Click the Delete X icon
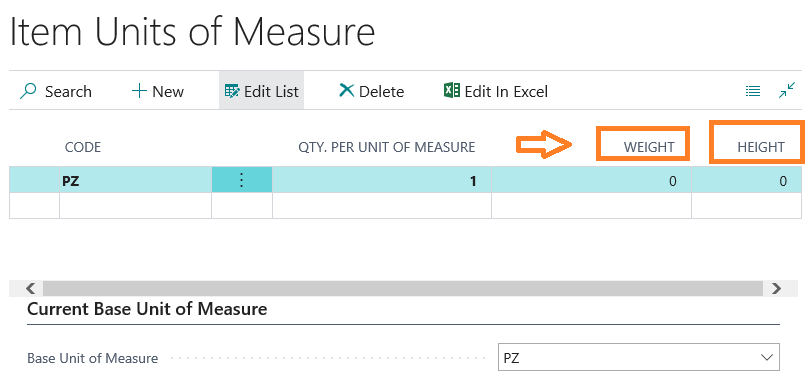This screenshot has height=383, width=806. (x=347, y=91)
